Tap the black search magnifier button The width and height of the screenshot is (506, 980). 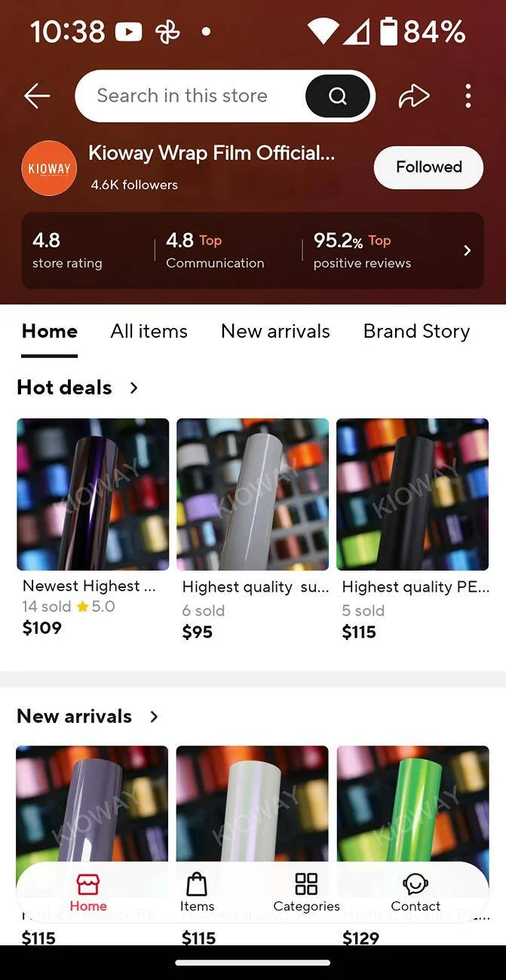coord(338,96)
